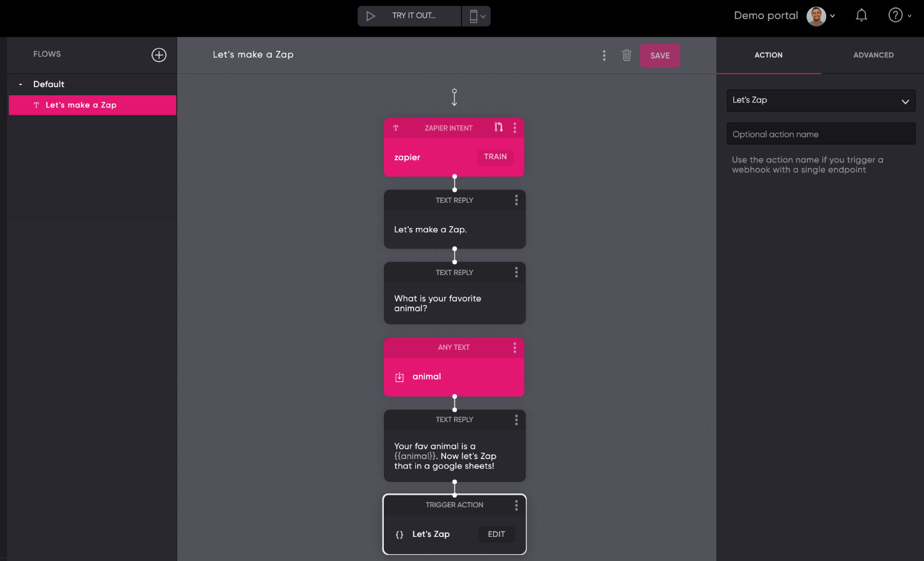Select the 'Let's make a Zap.' reply text
The height and width of the screenshot is (561, 924).
pos(430,230)
